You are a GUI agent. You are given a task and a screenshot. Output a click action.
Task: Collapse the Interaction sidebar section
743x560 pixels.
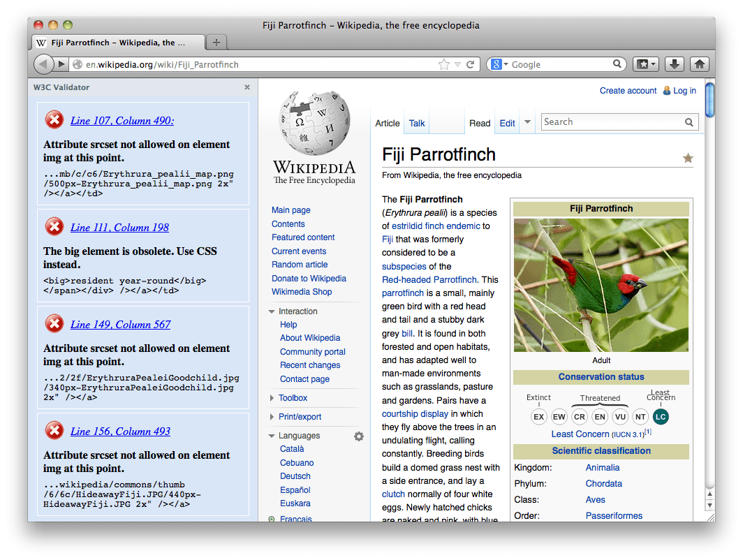click(x=272, y=311)
